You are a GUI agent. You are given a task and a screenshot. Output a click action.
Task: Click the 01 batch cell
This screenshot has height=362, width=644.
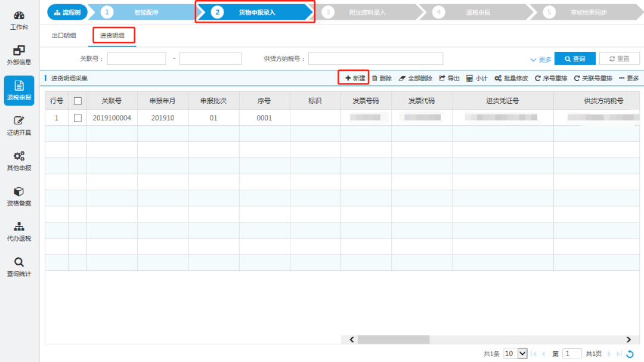tap(213, 118)
